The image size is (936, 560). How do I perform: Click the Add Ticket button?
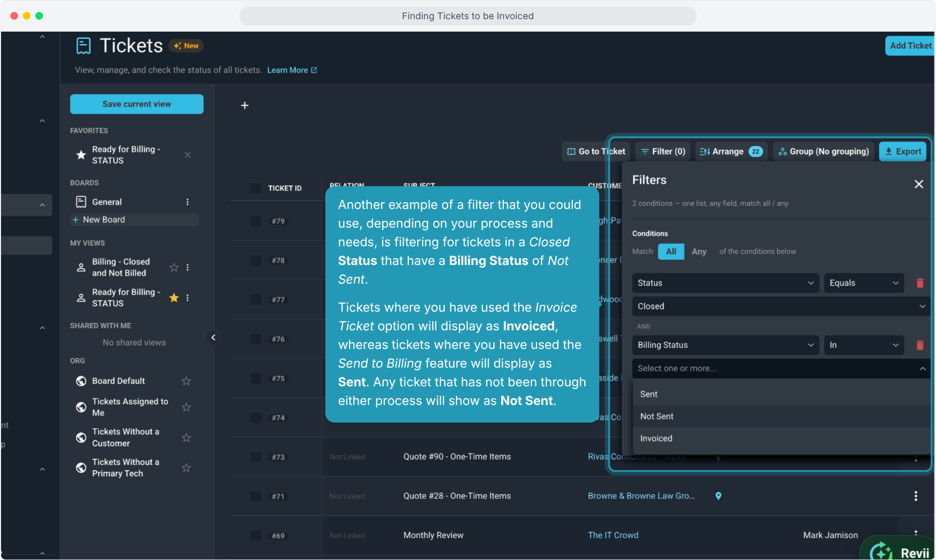tap(910, 46)
